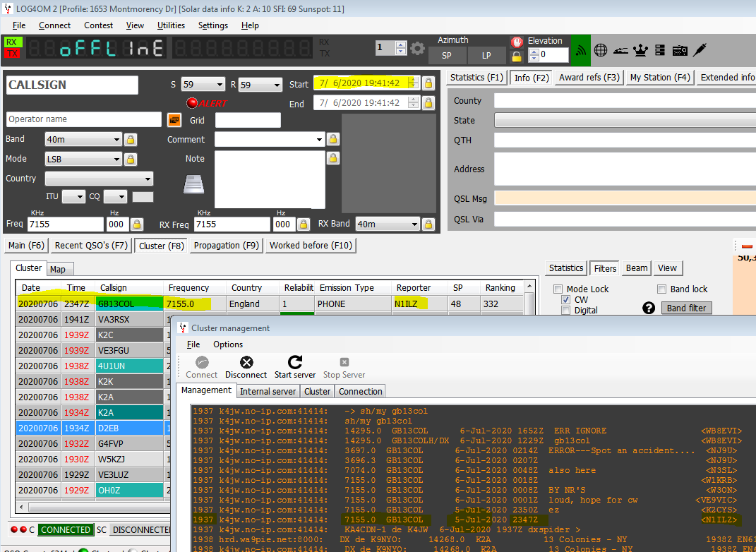Click the orange lookup icon beside Operator name
This screenshot has height=552, width=756.
174,119
